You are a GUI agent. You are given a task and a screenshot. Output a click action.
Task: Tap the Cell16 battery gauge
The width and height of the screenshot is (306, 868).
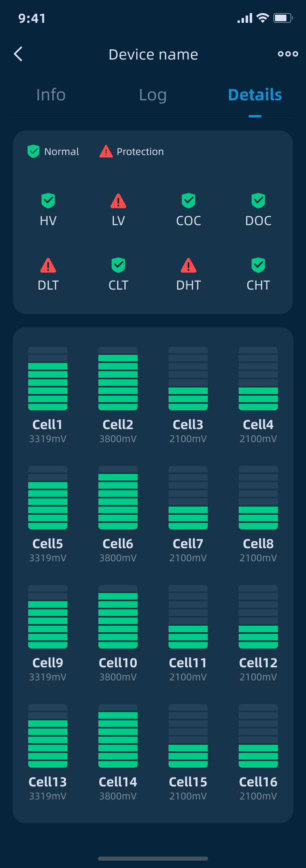tap(258, 736)
